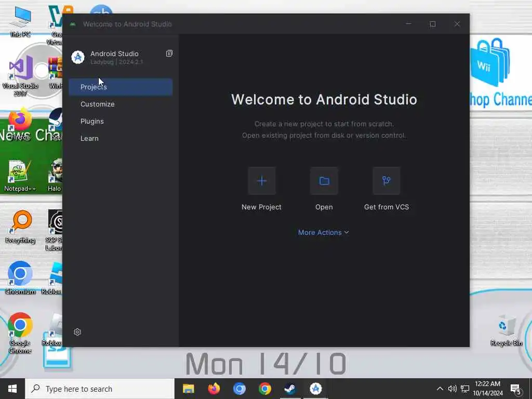Close the Welcome to Android Studio window

pos(457,24)
